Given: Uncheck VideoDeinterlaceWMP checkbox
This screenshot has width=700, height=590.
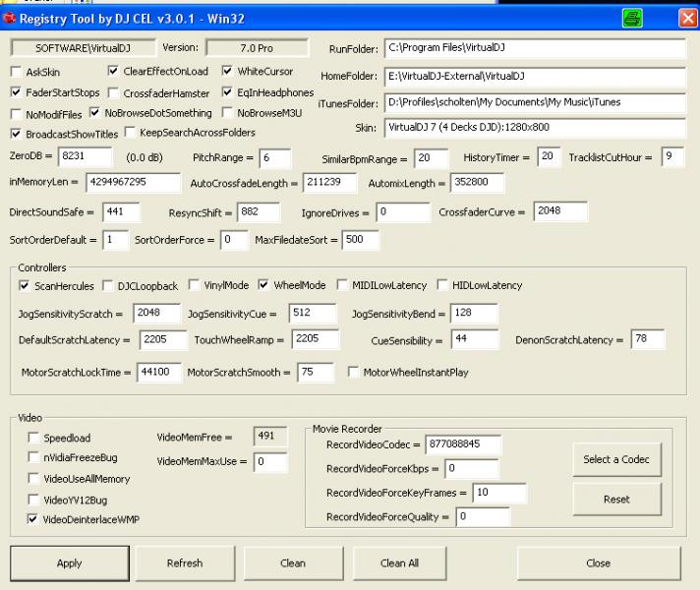Looking at the screenshot, I should click(32, 519).
